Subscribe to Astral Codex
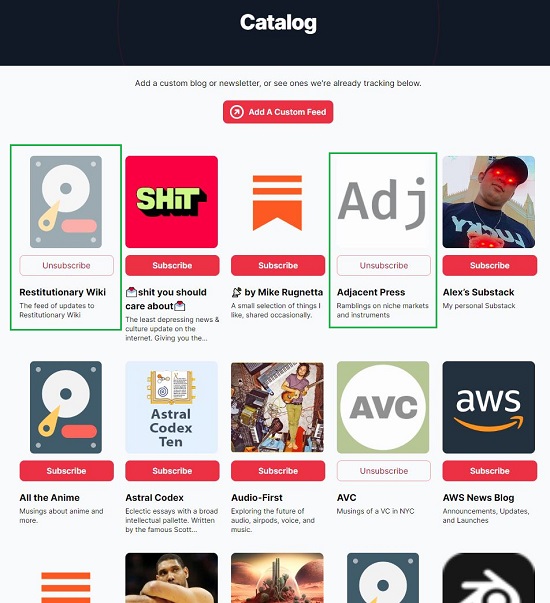 pos(172,471)
